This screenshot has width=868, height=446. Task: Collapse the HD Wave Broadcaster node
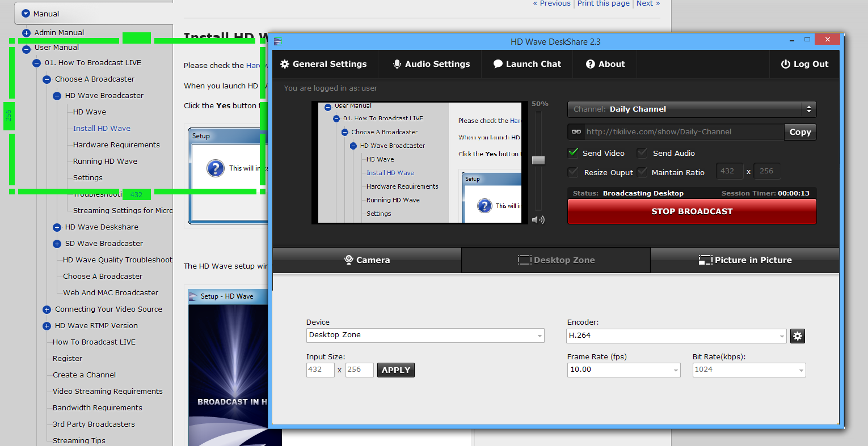click(57, 96)
